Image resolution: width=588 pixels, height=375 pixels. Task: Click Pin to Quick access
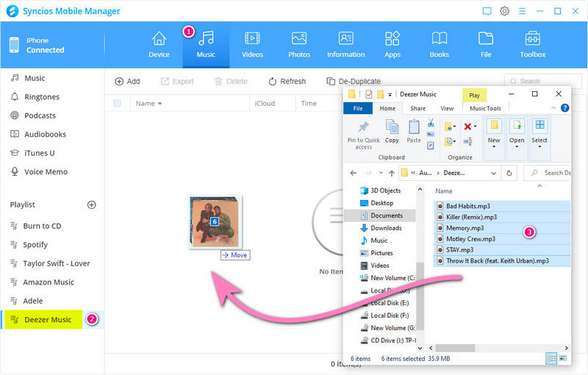coord(363,135)
